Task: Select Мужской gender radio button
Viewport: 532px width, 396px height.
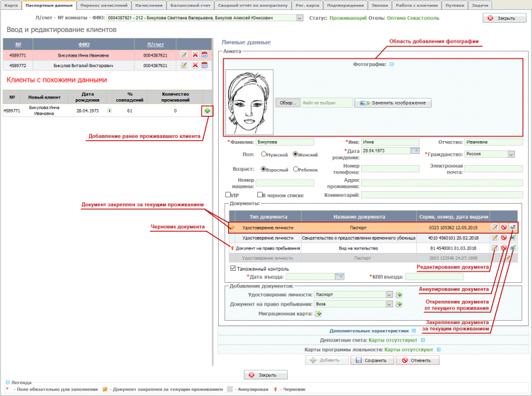Action: click(x=264, y=154)
